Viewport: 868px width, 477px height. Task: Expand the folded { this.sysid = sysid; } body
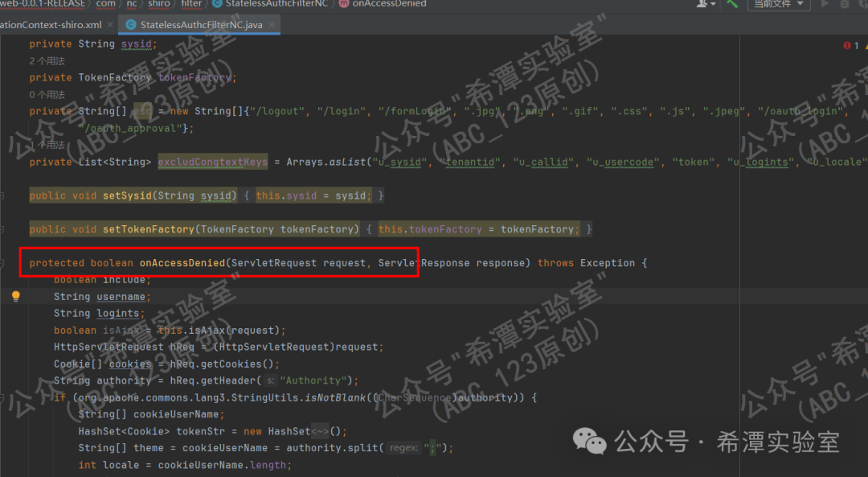pyautogui.click(x=314, y=195)
